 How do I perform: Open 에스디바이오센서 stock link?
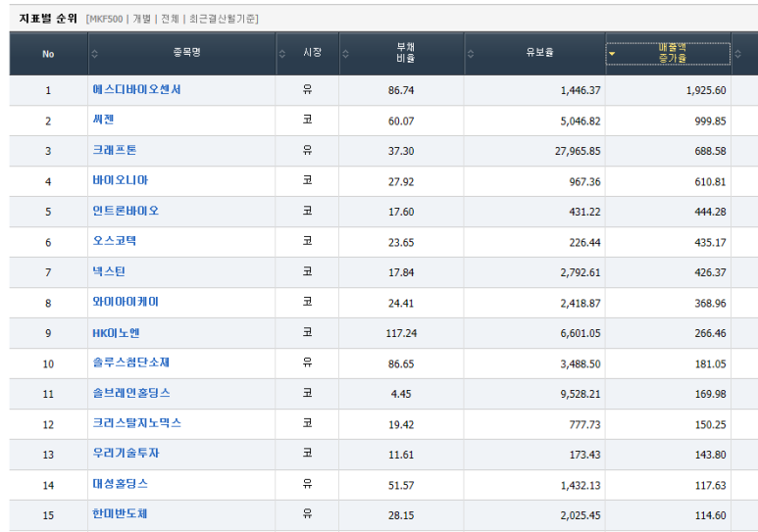tap(136, 89)
